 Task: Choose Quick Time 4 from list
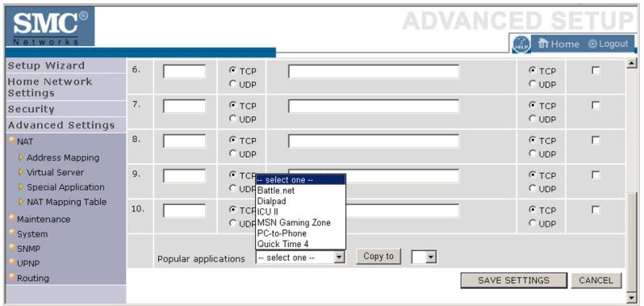tap(301, 244)
